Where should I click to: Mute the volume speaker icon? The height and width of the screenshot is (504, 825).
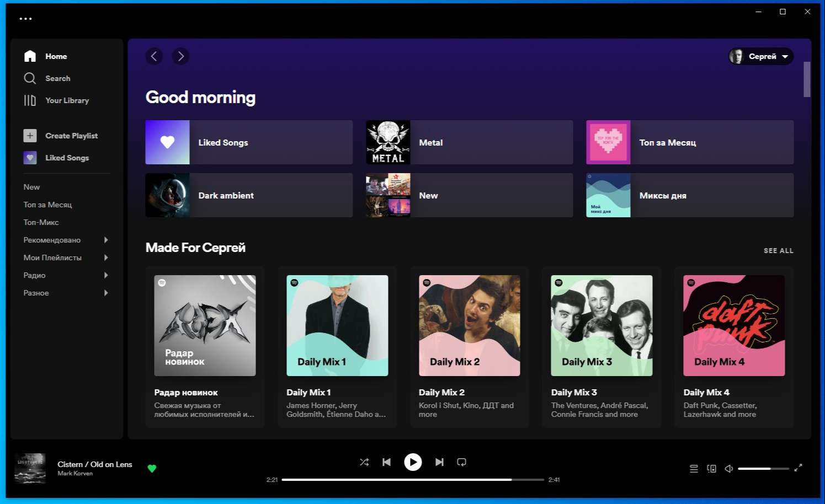click(728, 469)
